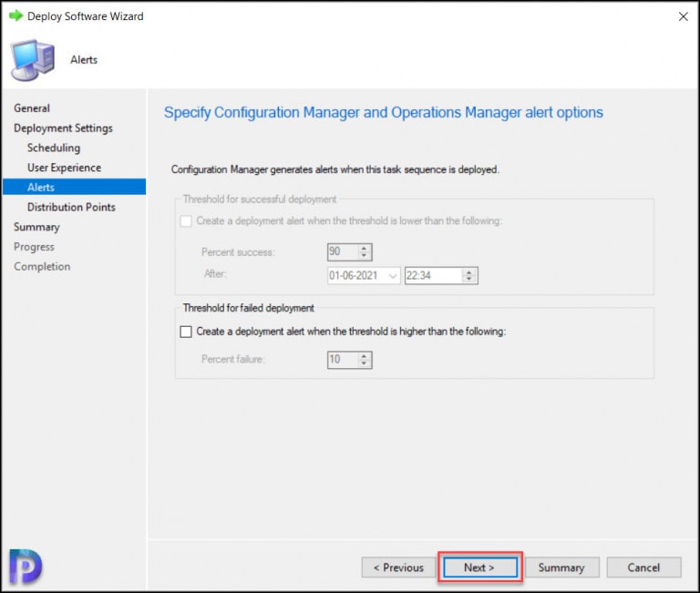The width and height of the screenshot is (700, 593).
Task: Click the Percent success value field
Action: tap(343, 251)
